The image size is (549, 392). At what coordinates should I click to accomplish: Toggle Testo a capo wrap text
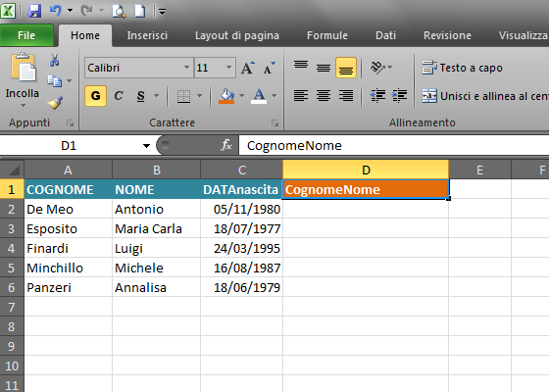coord(462,68)
